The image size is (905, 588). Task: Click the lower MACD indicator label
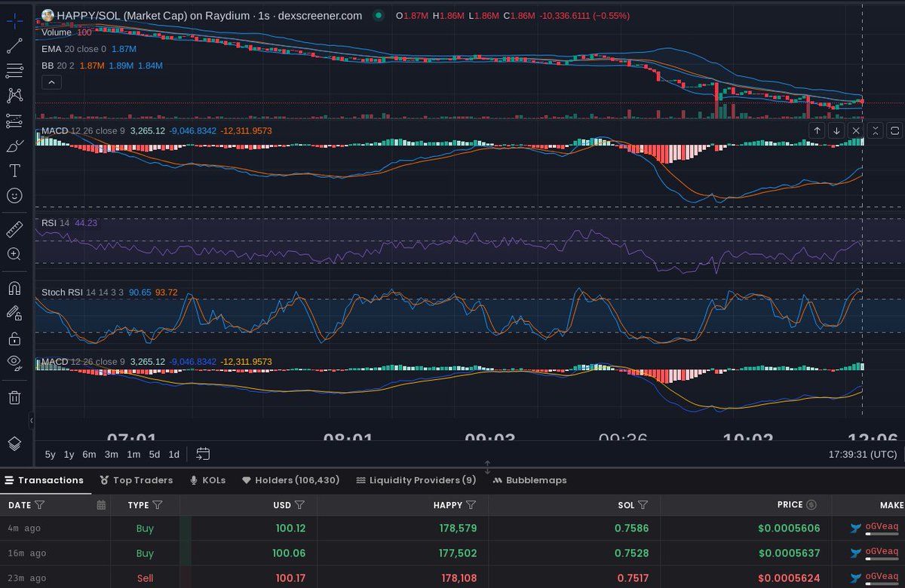click(84, 362)
